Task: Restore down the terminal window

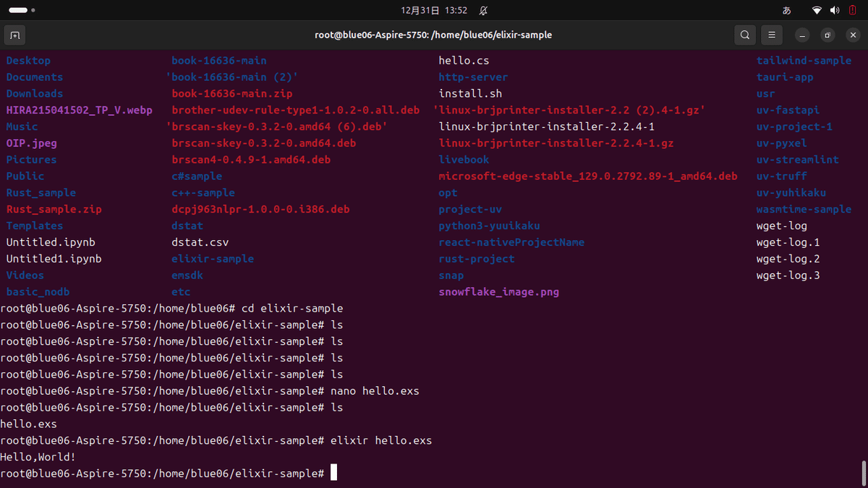Action: click(827, 35)
